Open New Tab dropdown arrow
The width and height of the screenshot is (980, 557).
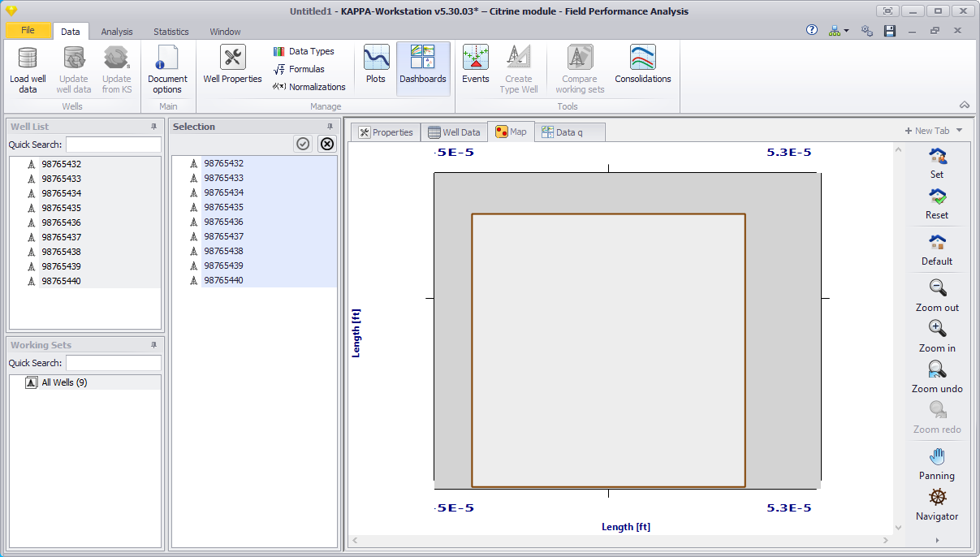(959, 131)
